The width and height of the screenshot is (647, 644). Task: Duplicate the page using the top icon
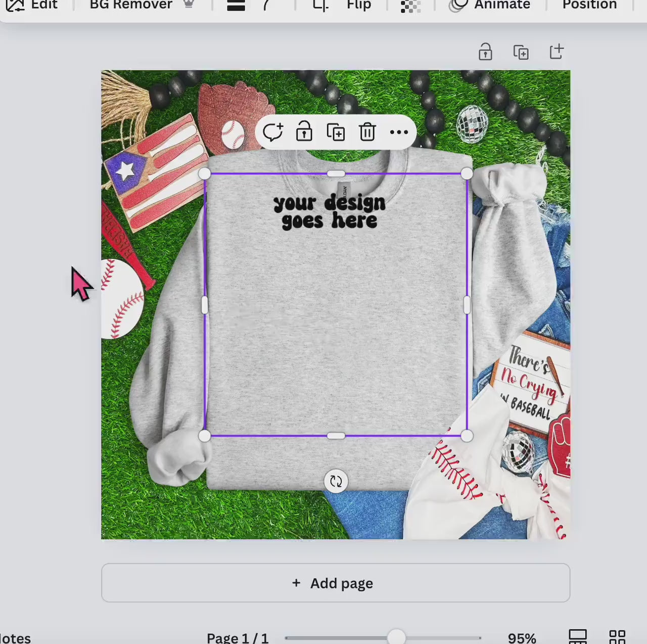[x=521, y=52]
